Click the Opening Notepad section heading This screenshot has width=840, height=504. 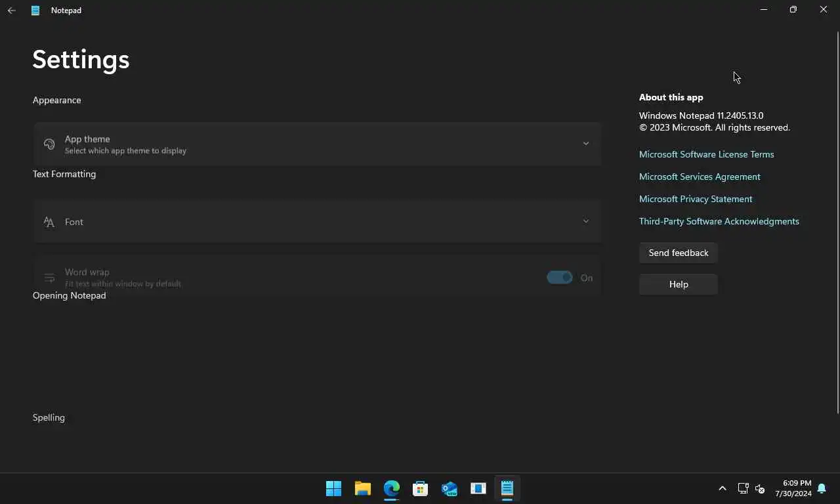tap(70, 295)
